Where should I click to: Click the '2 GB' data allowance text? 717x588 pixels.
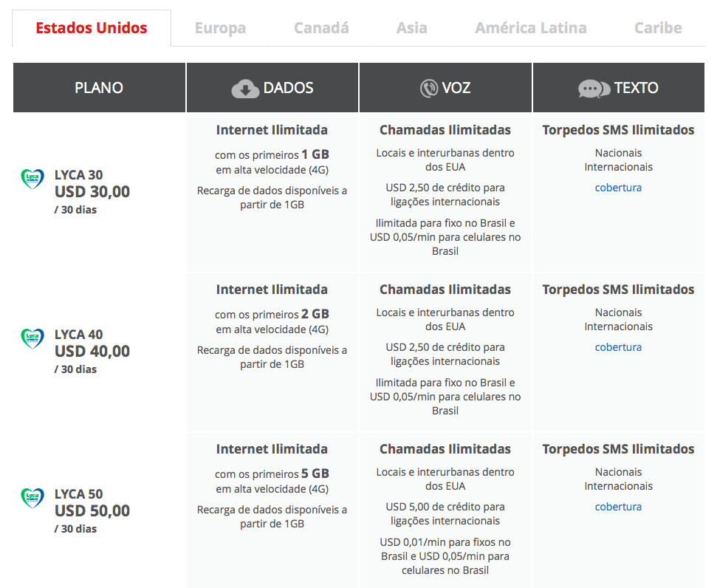tap(315, 315)
